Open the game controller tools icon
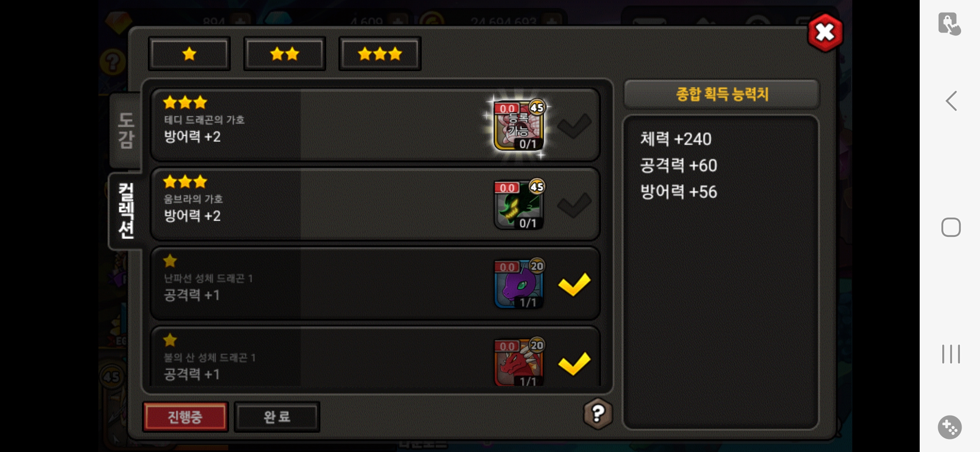The image size is (980, 452). pyautogui.click(x=949, y=427)
